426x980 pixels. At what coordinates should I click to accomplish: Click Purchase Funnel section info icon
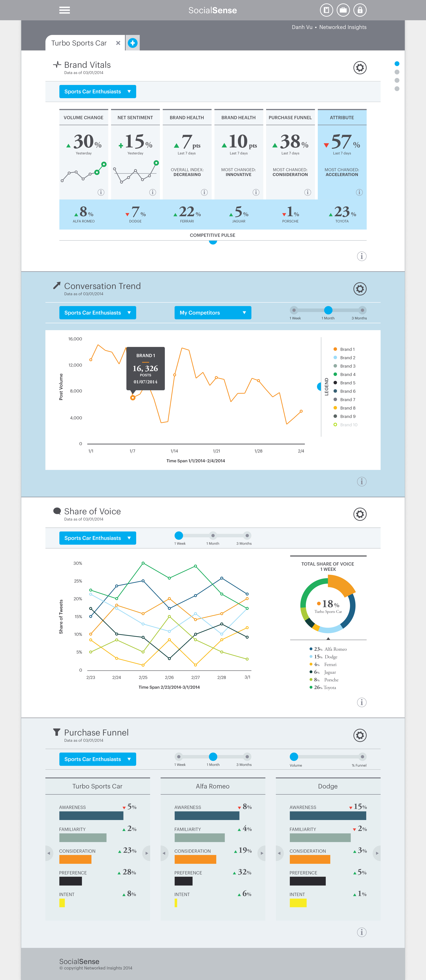pos(362,932)
